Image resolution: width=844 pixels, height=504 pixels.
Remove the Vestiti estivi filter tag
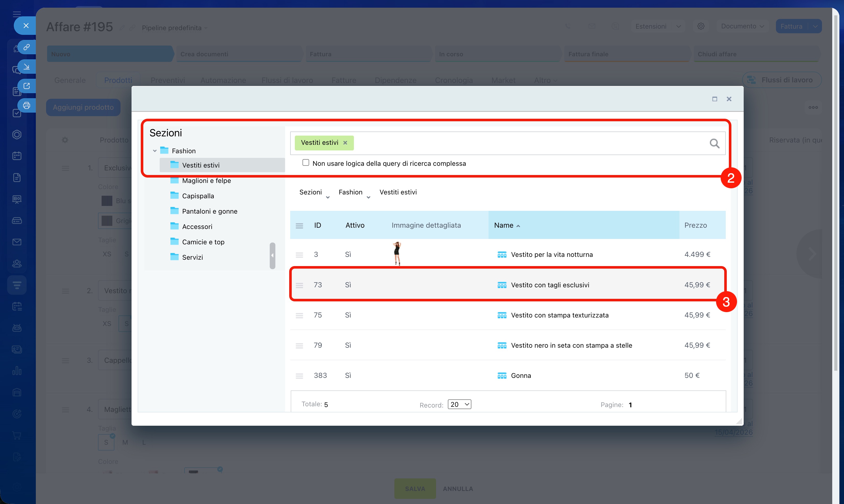point(345,143)
